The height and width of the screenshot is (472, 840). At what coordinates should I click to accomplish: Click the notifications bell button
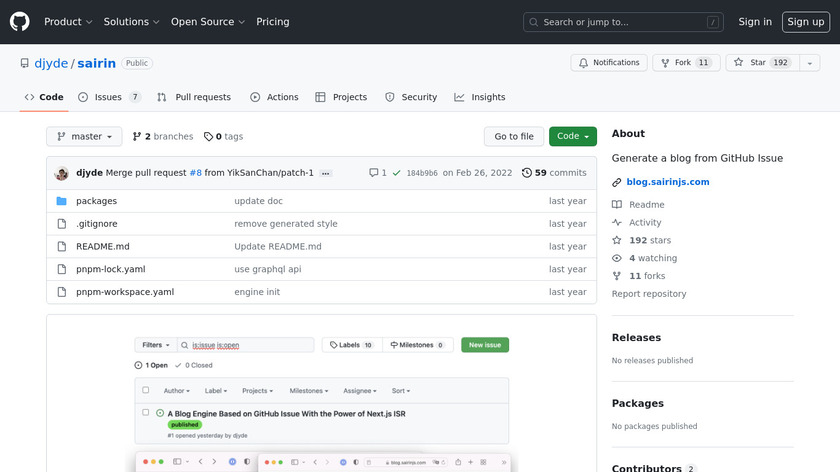(609, 63)
